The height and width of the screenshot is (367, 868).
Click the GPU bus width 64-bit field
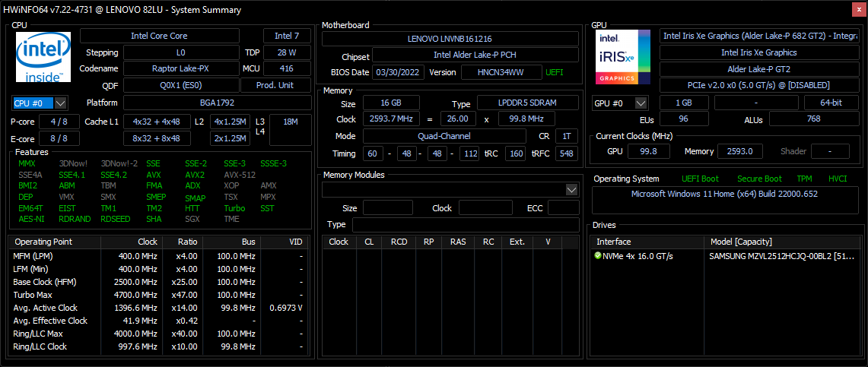[x=832, y=103]
